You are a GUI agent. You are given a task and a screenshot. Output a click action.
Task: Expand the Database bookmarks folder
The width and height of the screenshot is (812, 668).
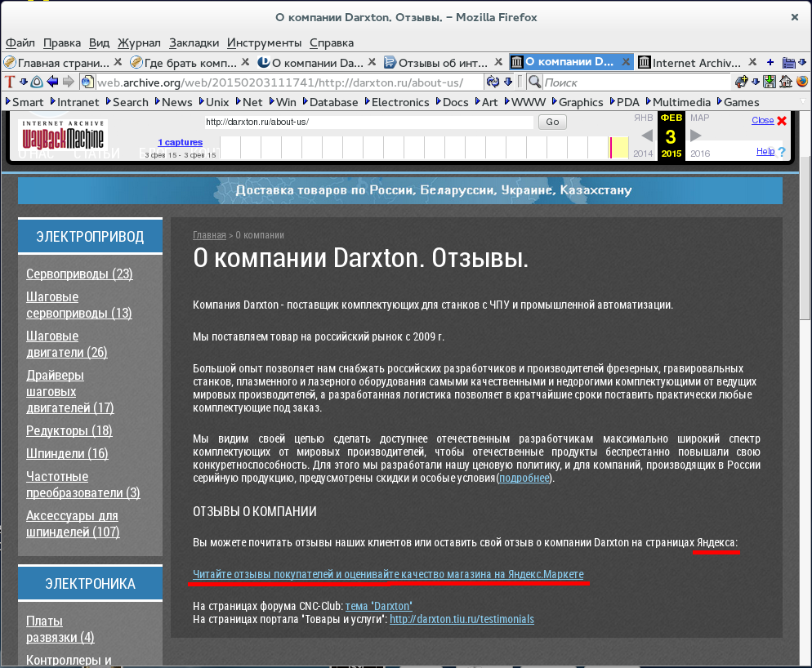tap(330, 102)
